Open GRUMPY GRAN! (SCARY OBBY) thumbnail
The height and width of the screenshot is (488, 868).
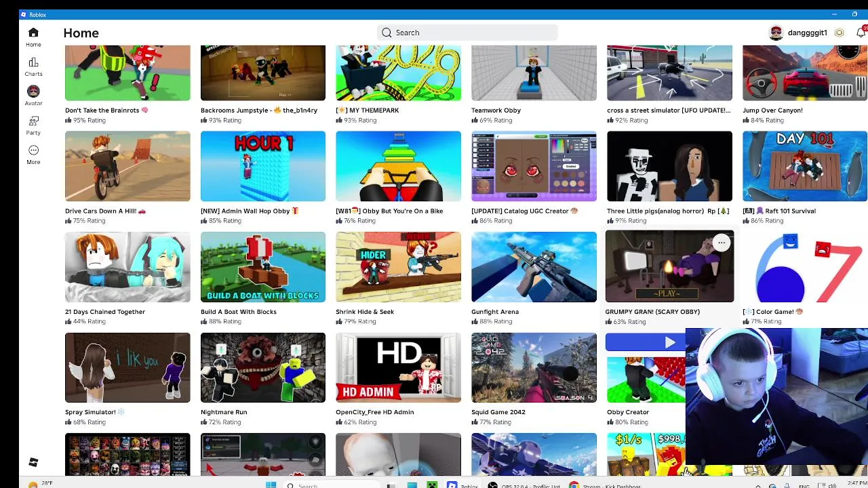point(669,266)
